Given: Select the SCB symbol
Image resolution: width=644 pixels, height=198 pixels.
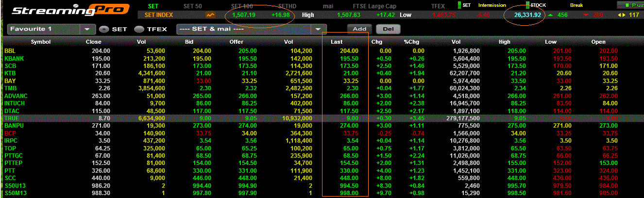Looking at the screenshot, I should (10, 65).
